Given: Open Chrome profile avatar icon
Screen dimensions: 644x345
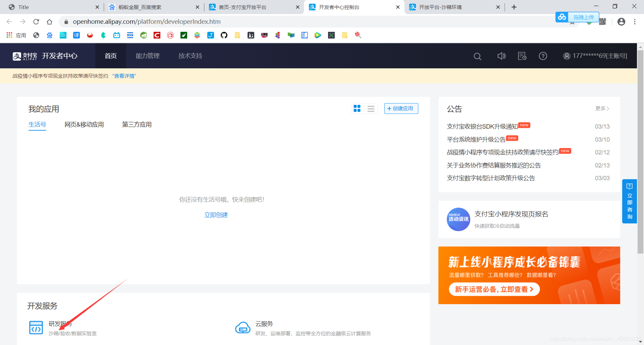Looking at the screenshot, I should (x=621, y=22).
